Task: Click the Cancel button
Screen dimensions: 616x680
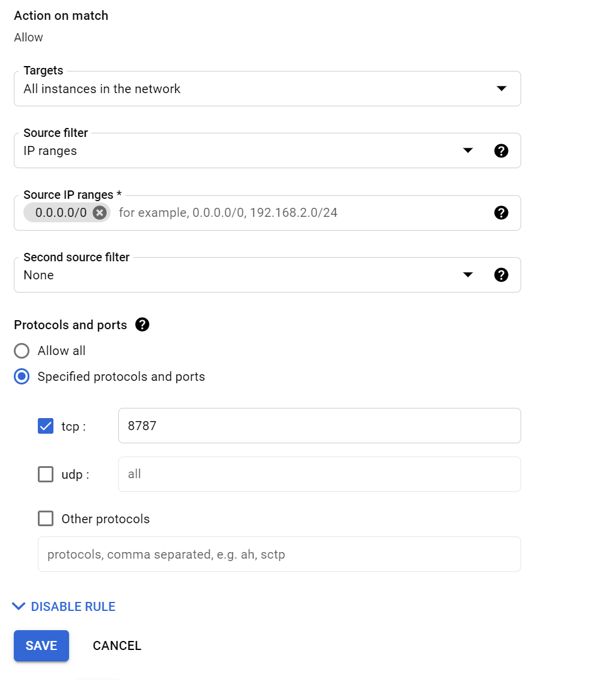Action: [x=117, y=646]
